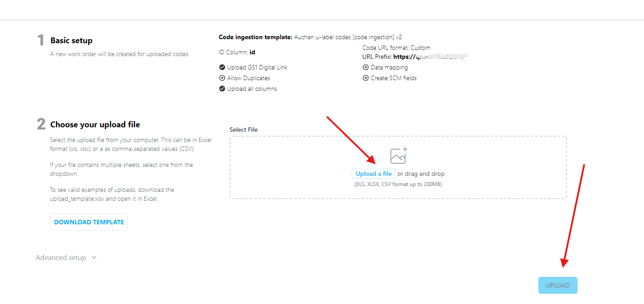Screen dimensions: 644x304
Task: Click the "Upload a file" link
Action: click(373, 174)
